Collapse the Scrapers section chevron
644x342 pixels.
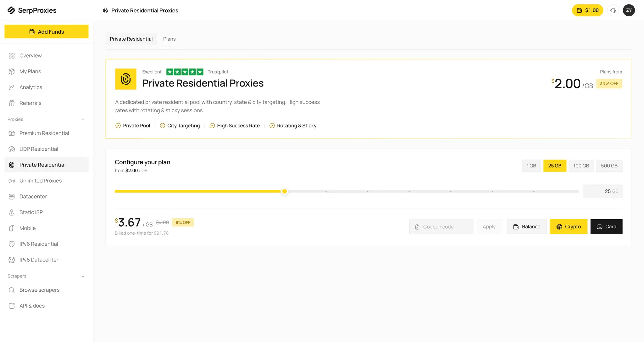(x=83, y=276)
